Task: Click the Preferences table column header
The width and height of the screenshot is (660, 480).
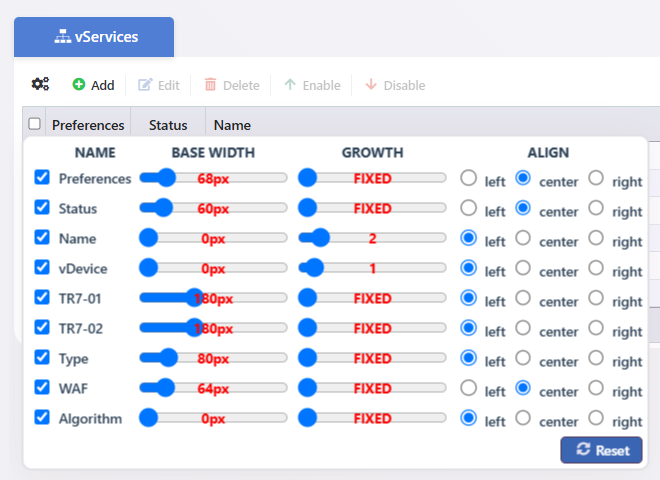Action: pos(88,125)
